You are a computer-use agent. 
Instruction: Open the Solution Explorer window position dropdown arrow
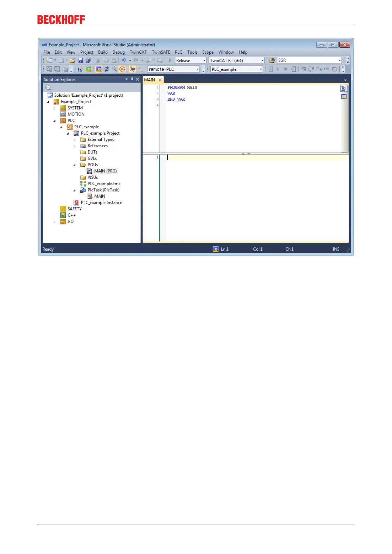click(x=126, y=79)
